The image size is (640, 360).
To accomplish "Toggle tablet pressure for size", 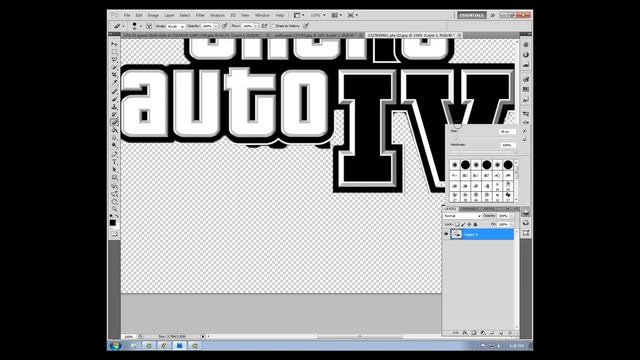I will pos(306,26).
